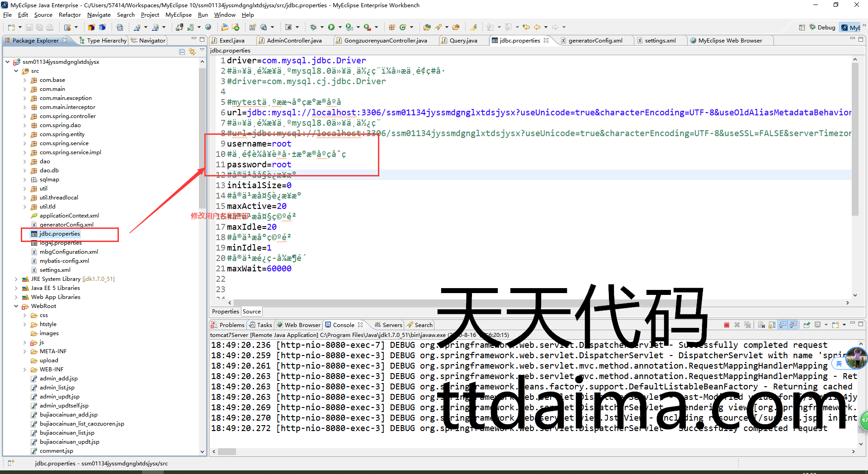Screen dimensions: 868x474
Task: Toggle show console on standard output change
Action: 783,325
